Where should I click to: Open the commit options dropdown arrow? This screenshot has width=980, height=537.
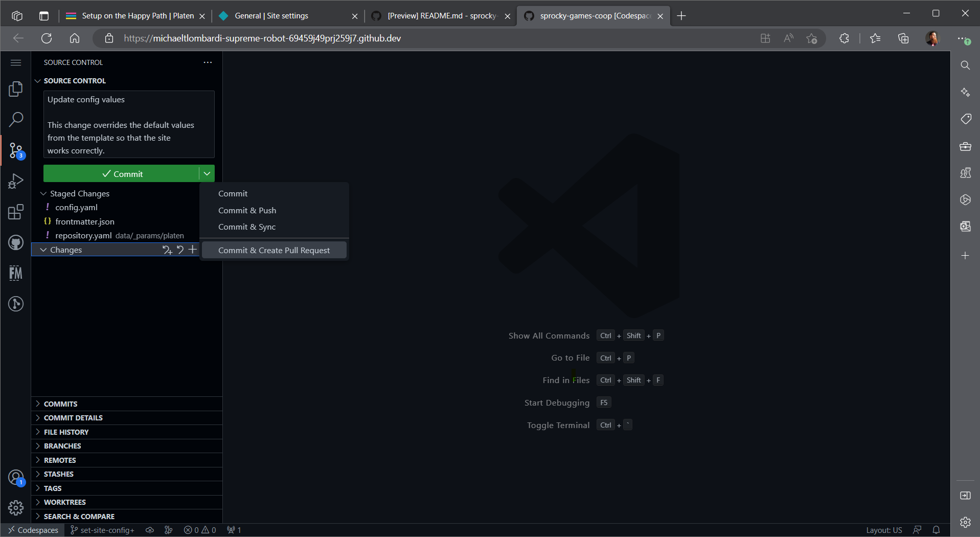click(x=207, y=174)
